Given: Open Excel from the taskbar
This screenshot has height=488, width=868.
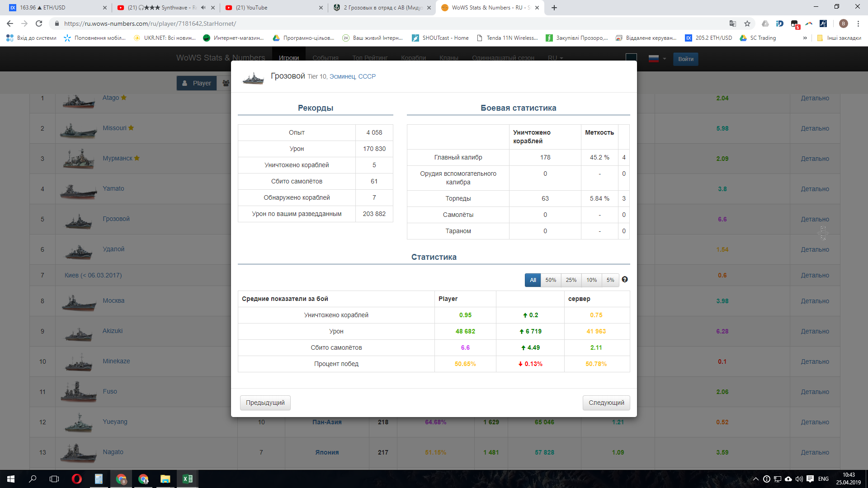Looking at the screenshot, I should 187,479.
